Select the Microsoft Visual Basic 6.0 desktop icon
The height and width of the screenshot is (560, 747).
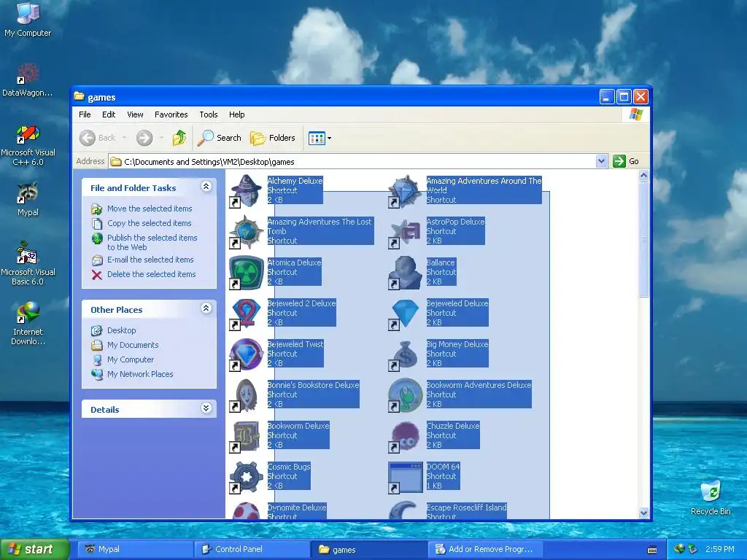pyautogui.click(x=28, y=263)
